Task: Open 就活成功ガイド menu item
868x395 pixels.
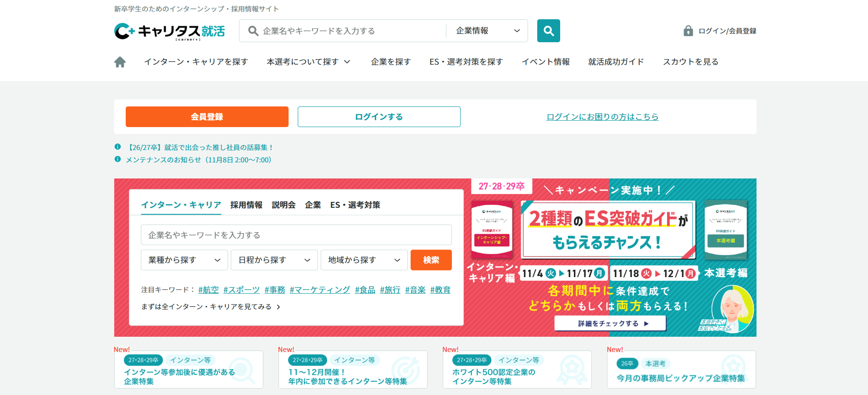Action: coord(616,62)
